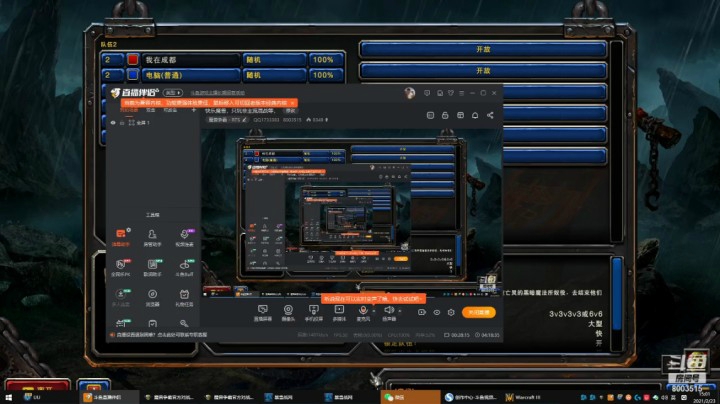Open the WeChat 微信 taskbar item
Image resolution: width=720 pixels, height=404 pixels.
pyautogui.click(x=410, y=397)
